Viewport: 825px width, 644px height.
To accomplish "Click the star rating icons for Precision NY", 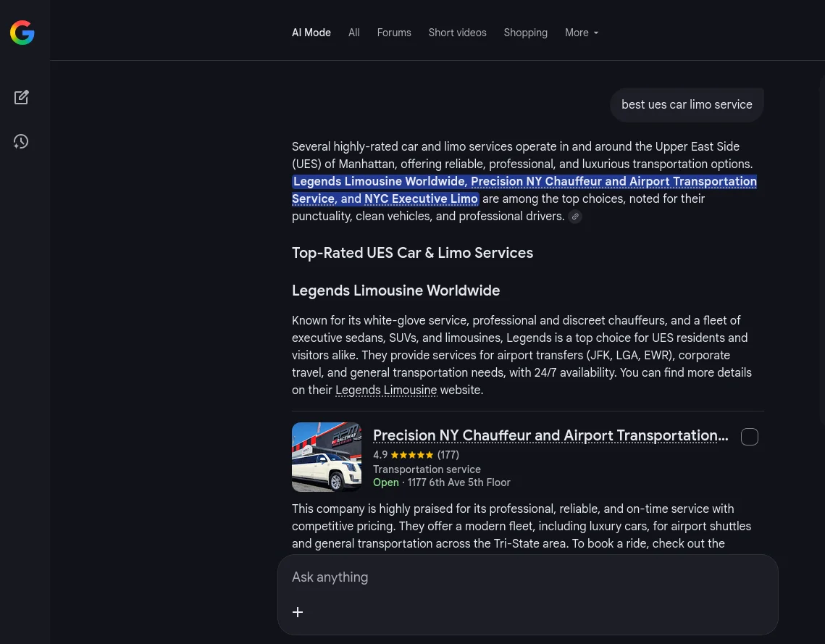I will [x=412, y=455].
